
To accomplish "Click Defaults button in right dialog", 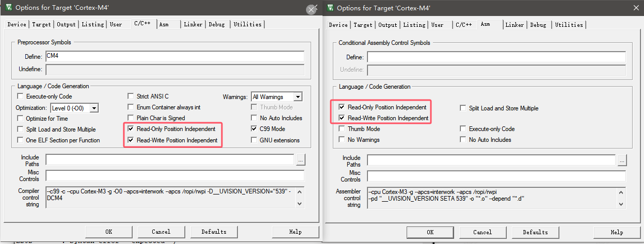I will [x=535, y=232].
